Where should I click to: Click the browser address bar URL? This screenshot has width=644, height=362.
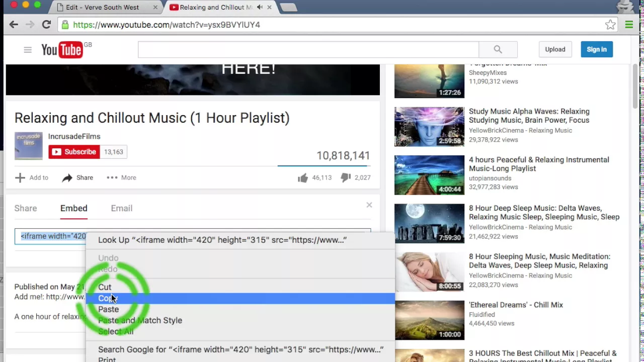click(167, 25)
